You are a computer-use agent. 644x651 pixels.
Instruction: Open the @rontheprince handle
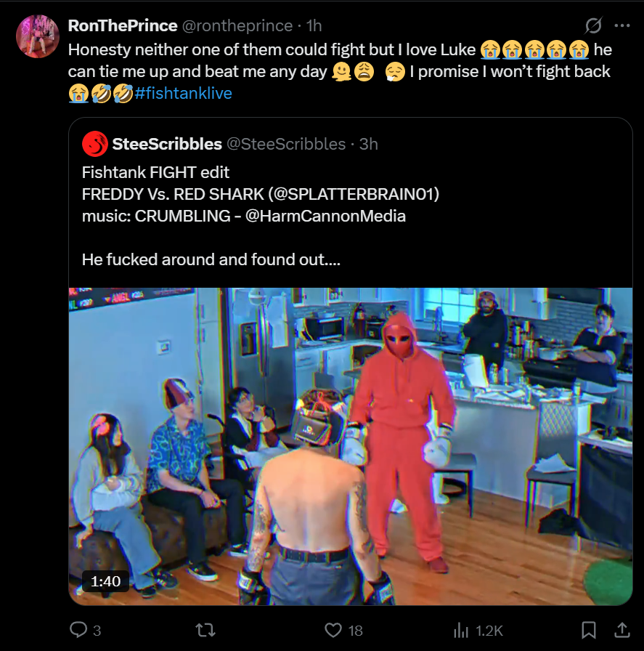click(237, 25)
